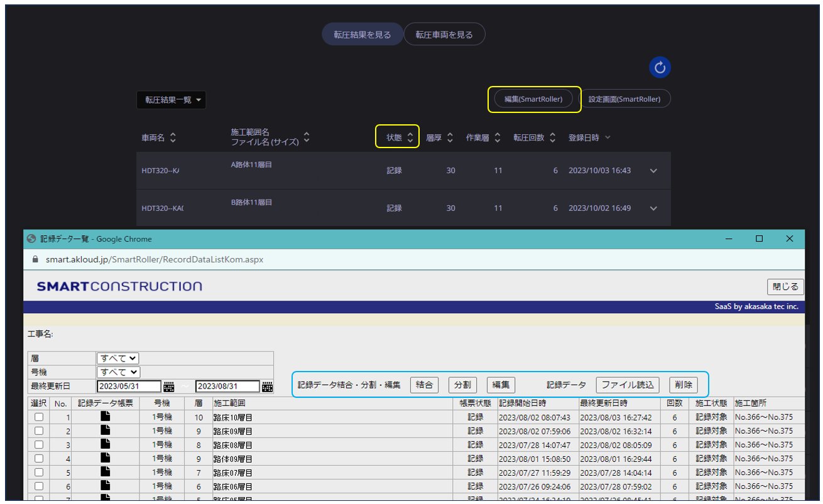This screenshot has height=504, width=823.
Task: Open the 層 filter dropdown
Action: (117, 358)
